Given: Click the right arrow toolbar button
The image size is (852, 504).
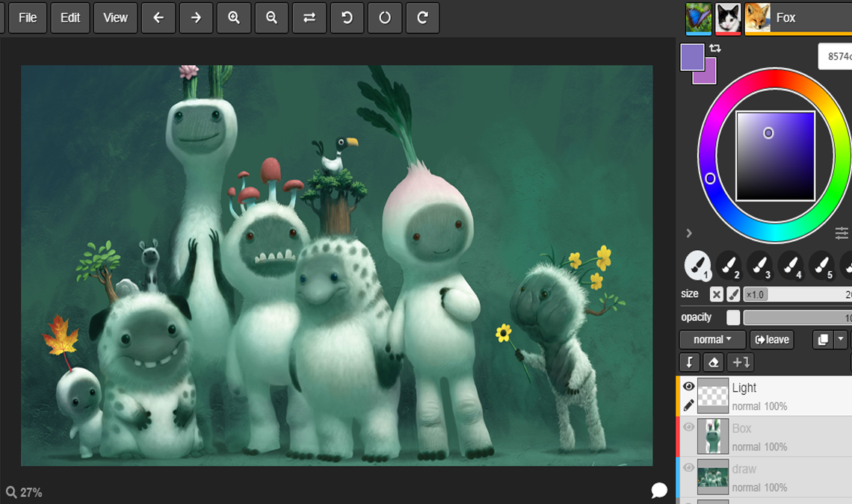Looking at the screenshot, I should click(196, 18).
